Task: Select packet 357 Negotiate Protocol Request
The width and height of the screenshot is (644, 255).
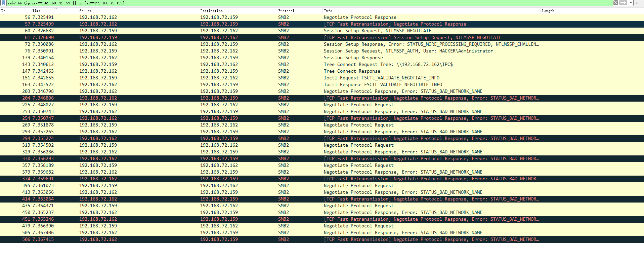Action: 322,166
